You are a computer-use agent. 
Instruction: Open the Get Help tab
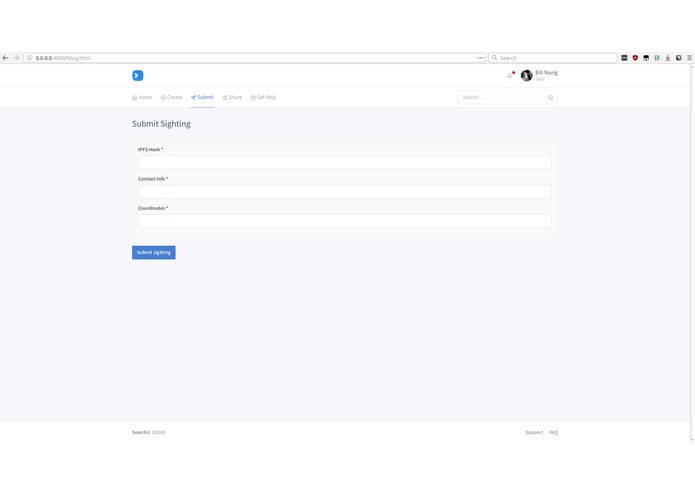[x=263, y=97]
